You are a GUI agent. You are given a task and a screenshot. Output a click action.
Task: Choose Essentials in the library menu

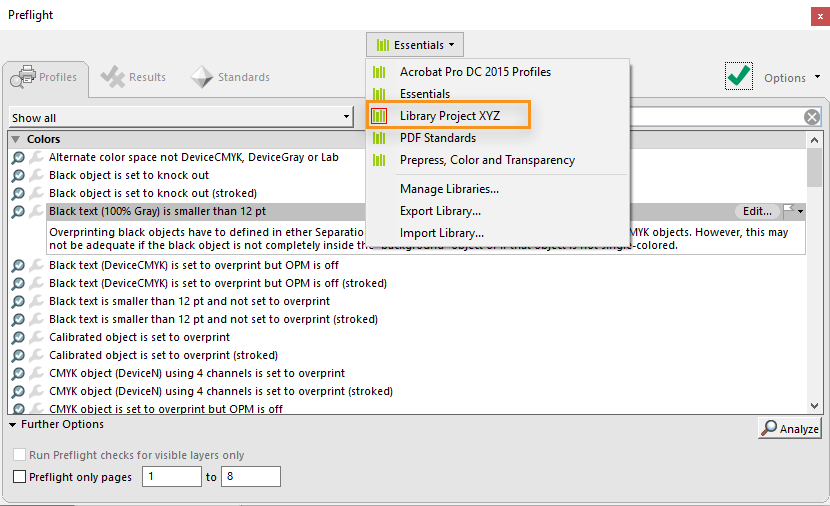[x=425, y=94]
